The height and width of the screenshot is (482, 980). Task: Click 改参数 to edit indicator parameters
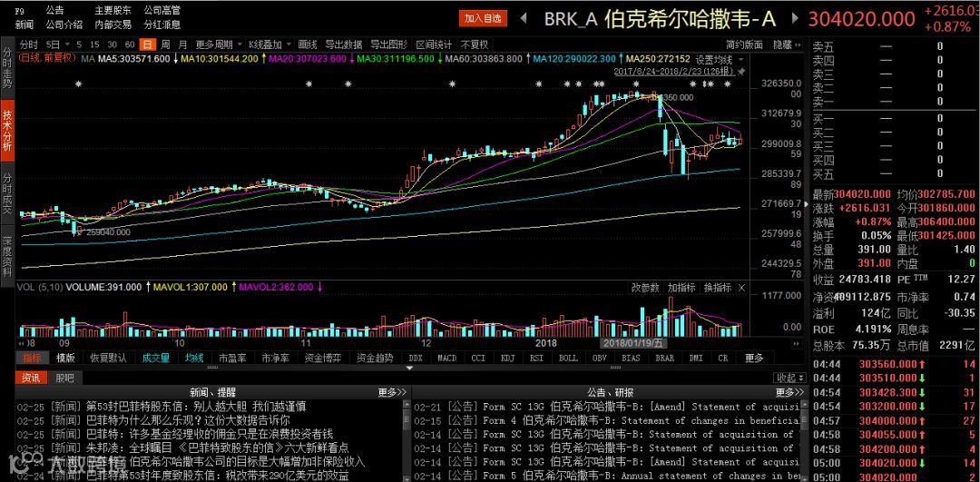coord(645,288)
